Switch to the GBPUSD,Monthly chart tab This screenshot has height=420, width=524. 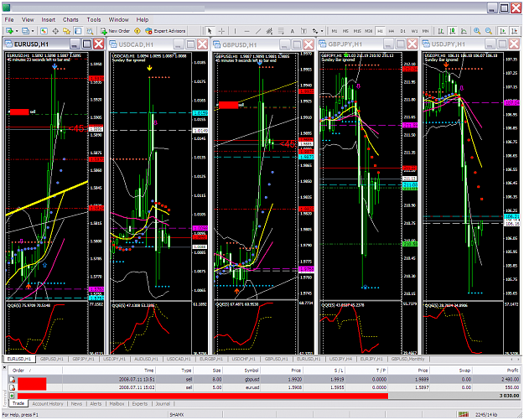point(407,359)
